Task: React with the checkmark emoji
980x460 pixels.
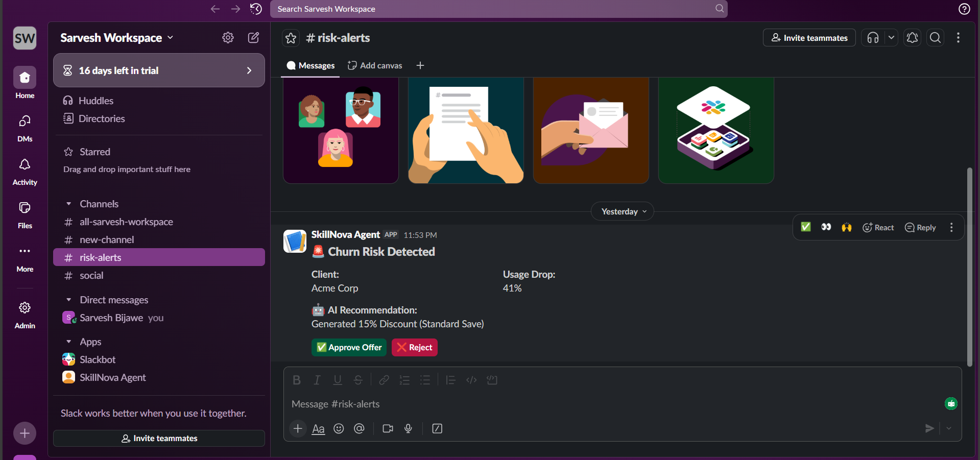Action: click(x=806, y=227)
